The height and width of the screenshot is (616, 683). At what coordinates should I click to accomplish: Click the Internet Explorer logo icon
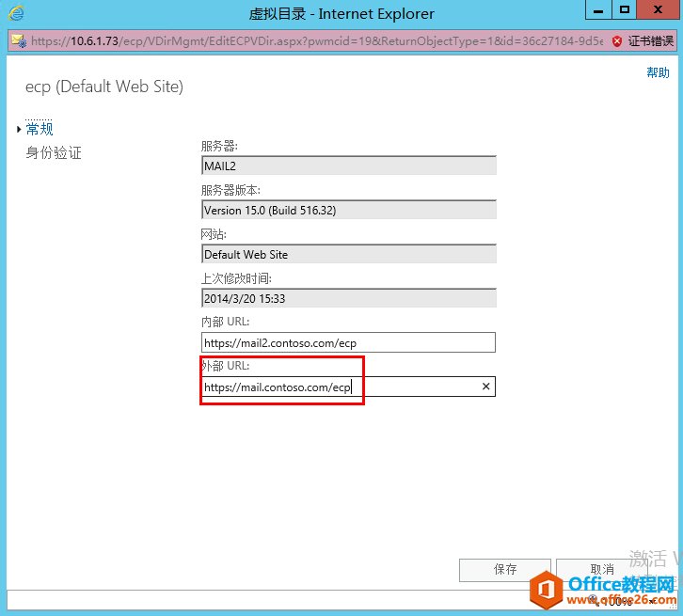17,13
